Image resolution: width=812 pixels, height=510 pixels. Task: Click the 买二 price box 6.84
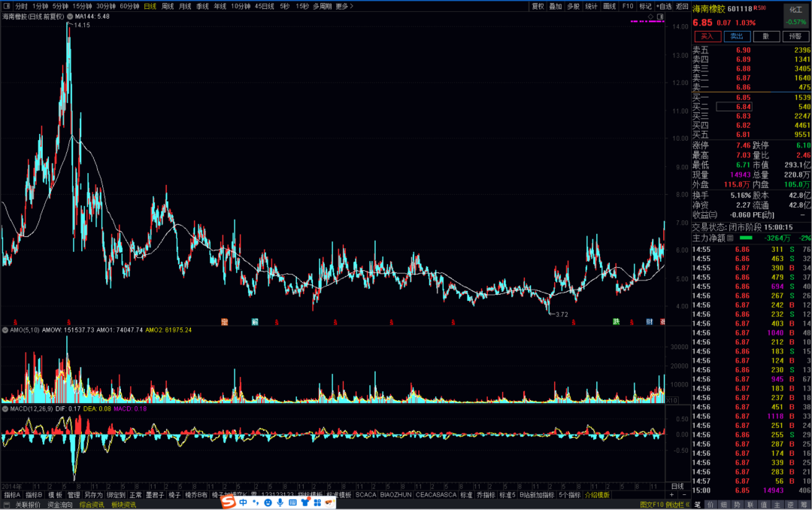(x=733, y=107)
